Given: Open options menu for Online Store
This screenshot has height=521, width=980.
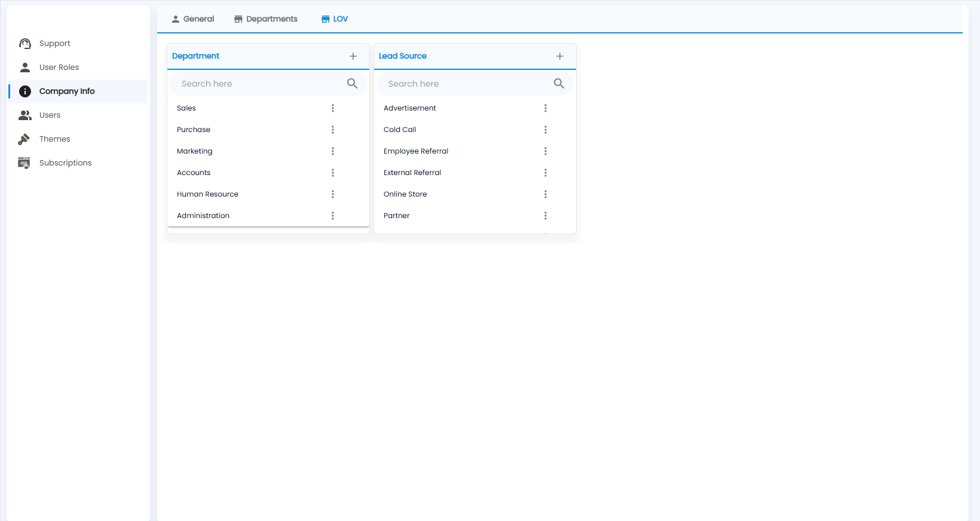Looking at the screenshot, I should click(546, 194).
